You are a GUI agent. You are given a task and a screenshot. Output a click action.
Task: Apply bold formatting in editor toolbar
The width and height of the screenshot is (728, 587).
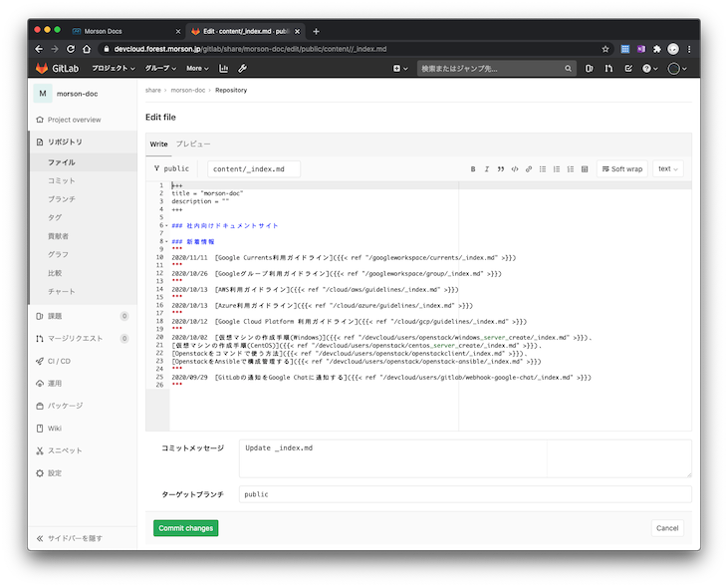click(473, 169)
